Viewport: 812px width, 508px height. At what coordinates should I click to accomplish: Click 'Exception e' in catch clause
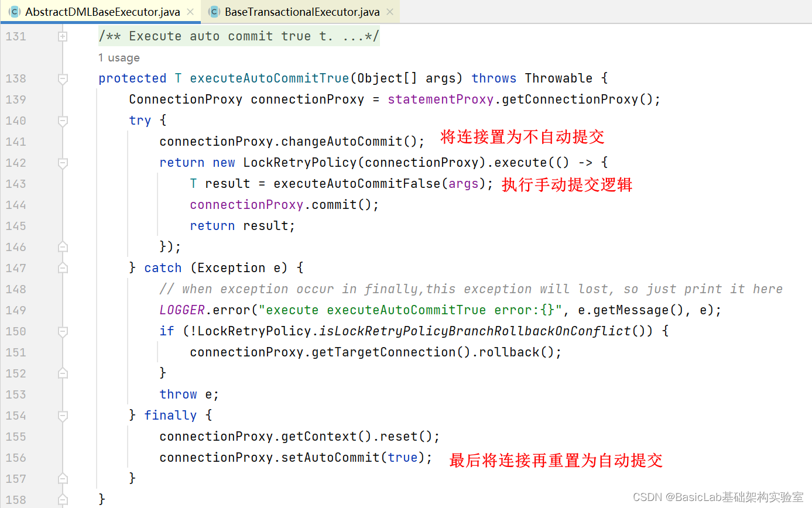coord(239,268)
